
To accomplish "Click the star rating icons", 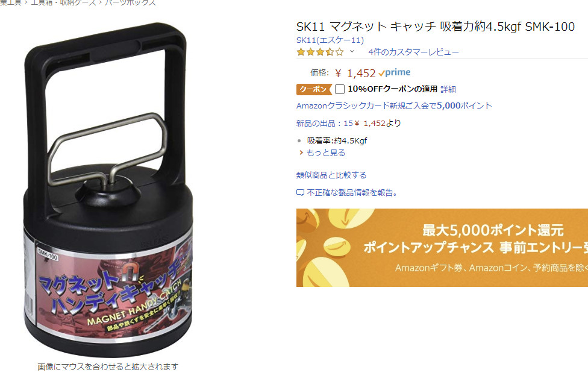I will (x=320, y=52).
